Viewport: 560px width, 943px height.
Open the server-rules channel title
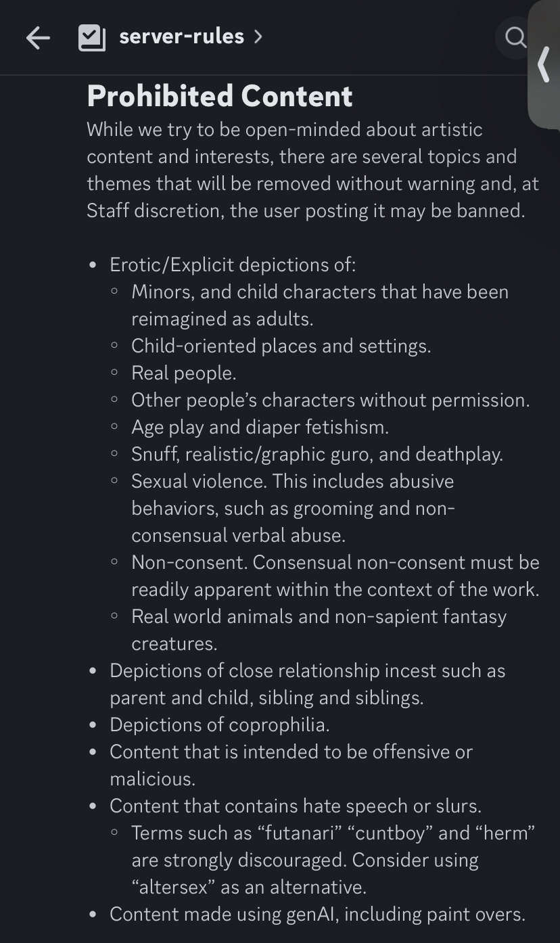tap(181, 37)
